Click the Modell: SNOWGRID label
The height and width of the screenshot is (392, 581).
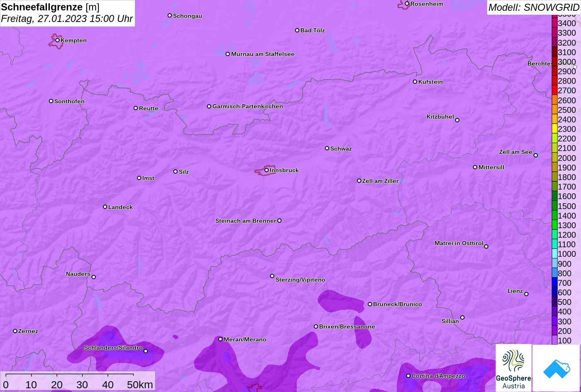[x=534, y=7]
